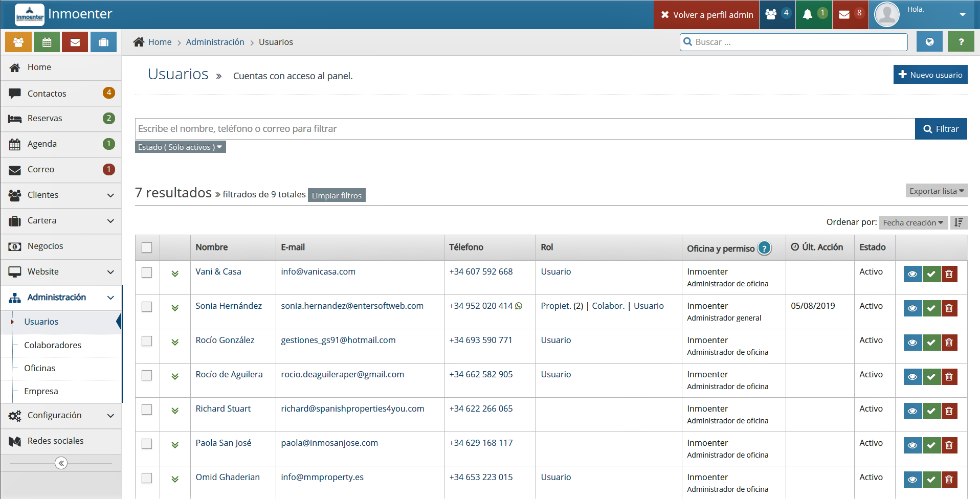This screenshot has width=980, height=499.
Task: Expand row details for Vani & Casa
Action: point(175,274)
